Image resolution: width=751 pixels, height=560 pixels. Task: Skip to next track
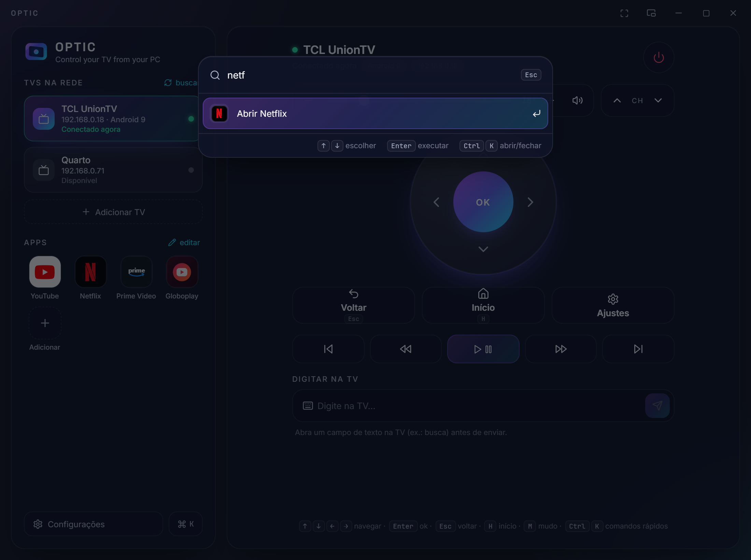pos(638,349)
